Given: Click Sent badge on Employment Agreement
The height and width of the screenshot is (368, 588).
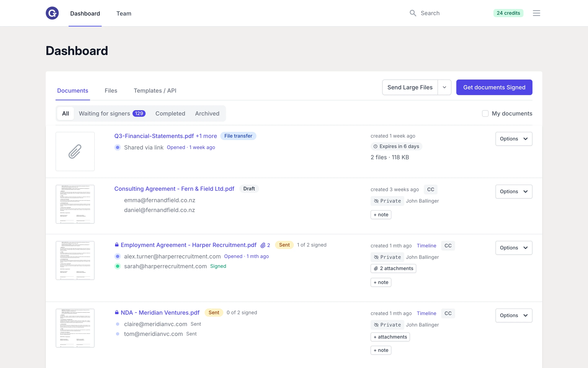Looking at the screenshot, I should (x=284, y=245).
